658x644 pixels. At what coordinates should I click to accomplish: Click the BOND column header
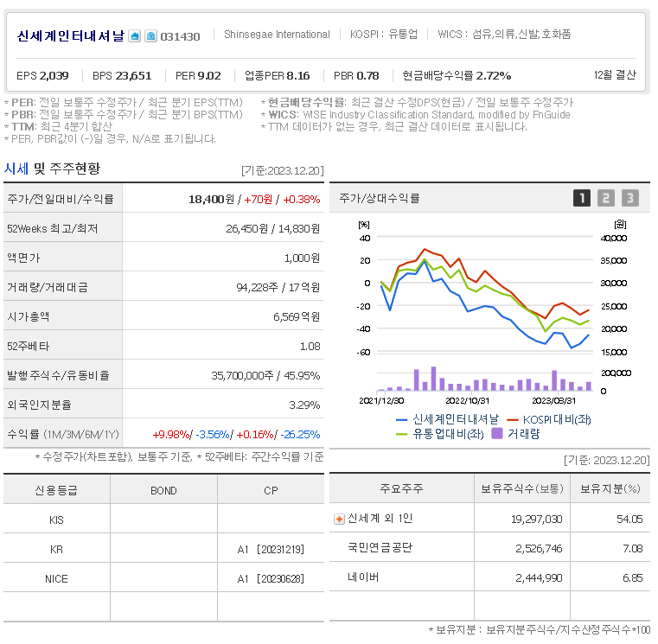click(x=163, y=490)
